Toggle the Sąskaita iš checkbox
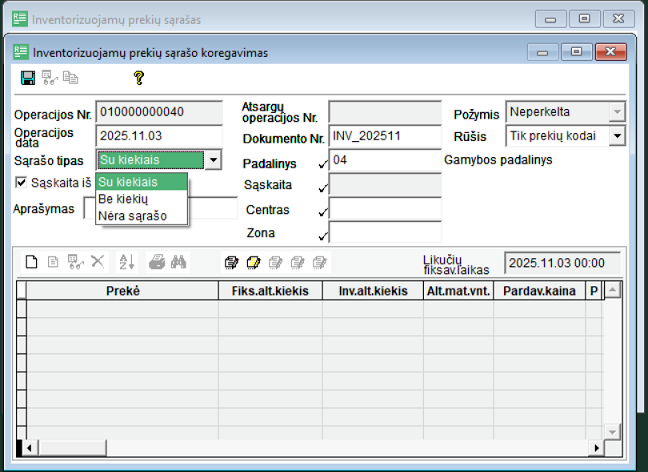Viewport: 648px width, 472px height. (x=22, y=182)
